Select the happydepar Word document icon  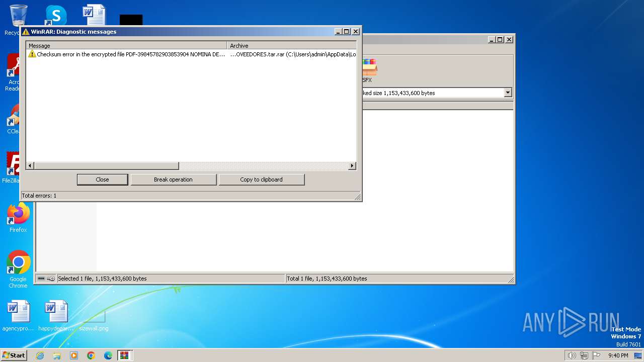click(x=56, y=316)
